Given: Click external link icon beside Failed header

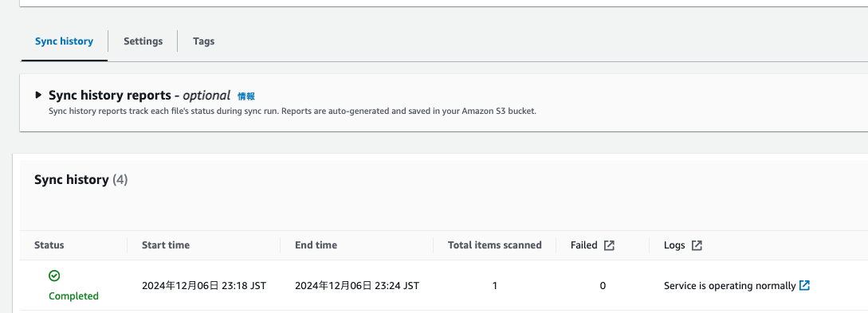Looking at the screenshot, I should (609, 245).
